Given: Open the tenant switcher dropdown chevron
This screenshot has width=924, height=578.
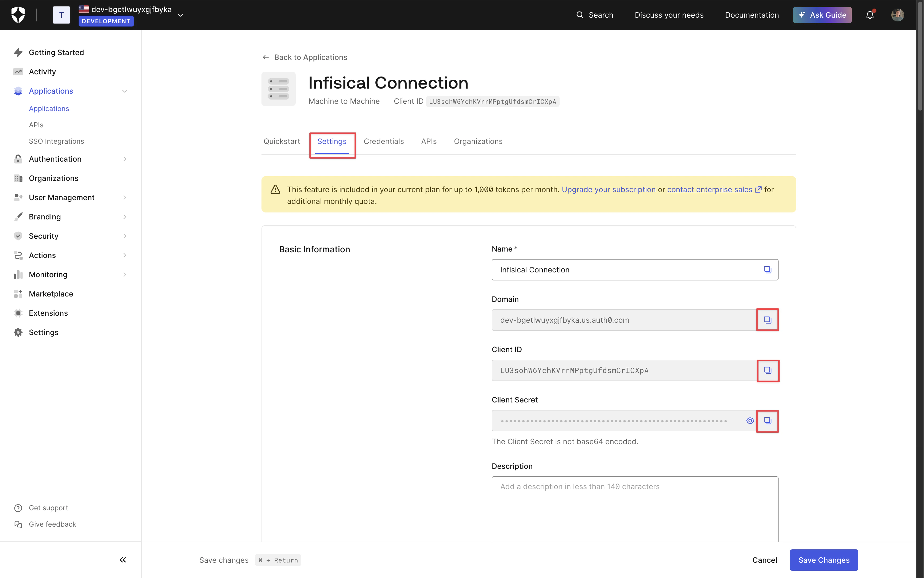Looking at the screenshot, I should 180,15.
